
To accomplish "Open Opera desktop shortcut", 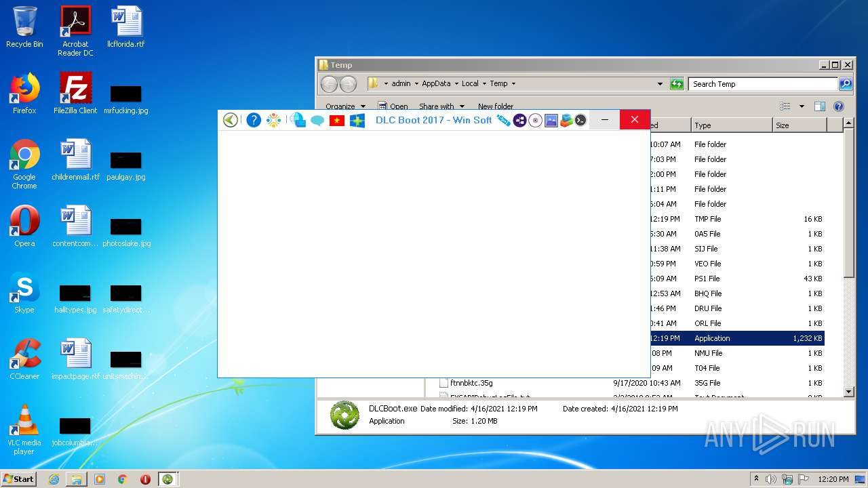I will click(x=24, y=226).
